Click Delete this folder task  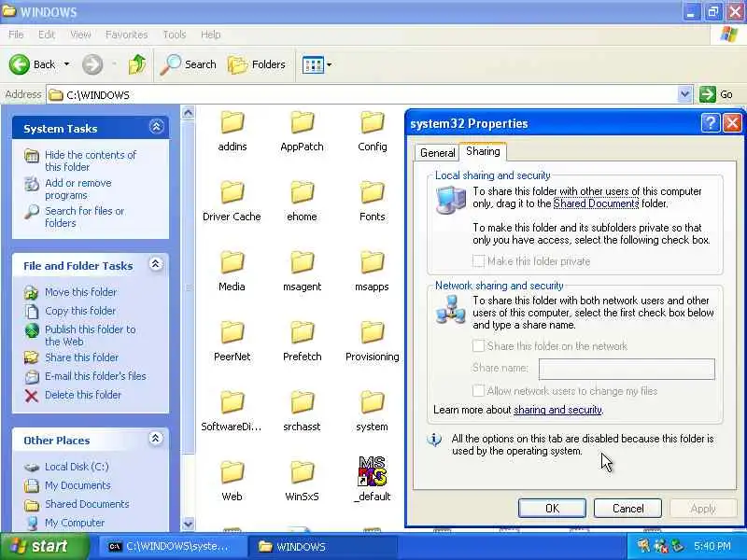83,395
